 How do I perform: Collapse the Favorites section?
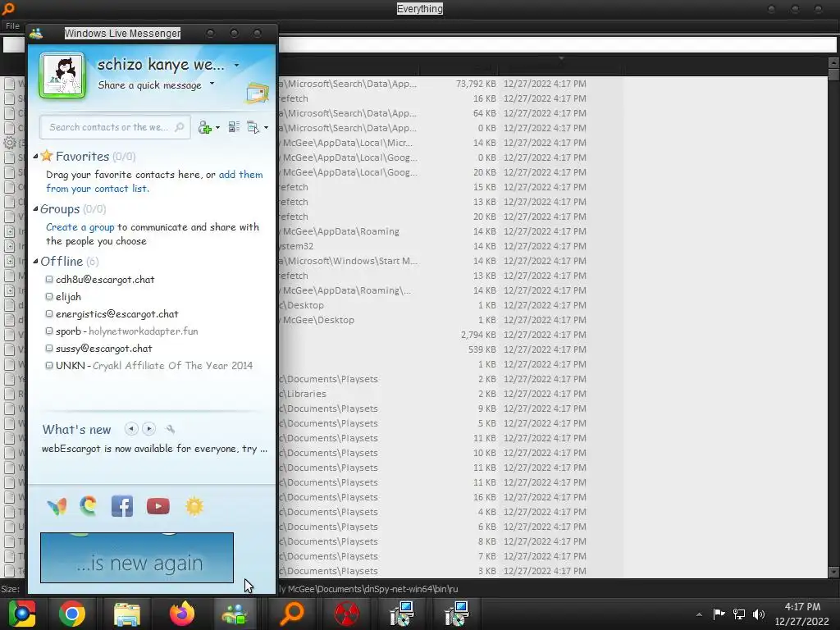coord(35,157)
